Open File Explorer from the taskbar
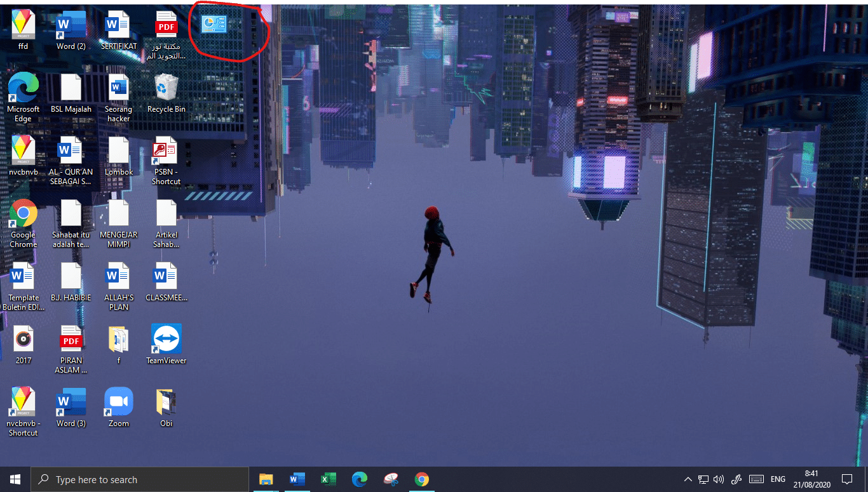 pos(266,479)
